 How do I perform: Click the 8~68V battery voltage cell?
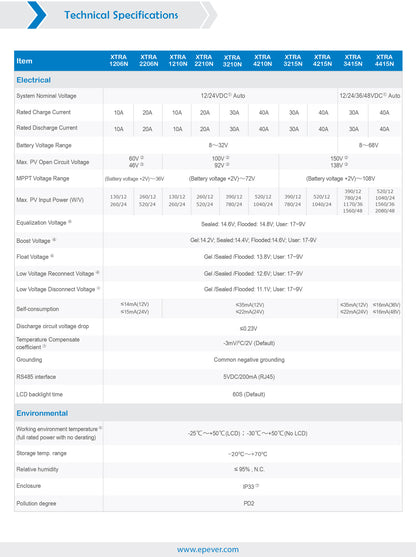click(368, 145)
